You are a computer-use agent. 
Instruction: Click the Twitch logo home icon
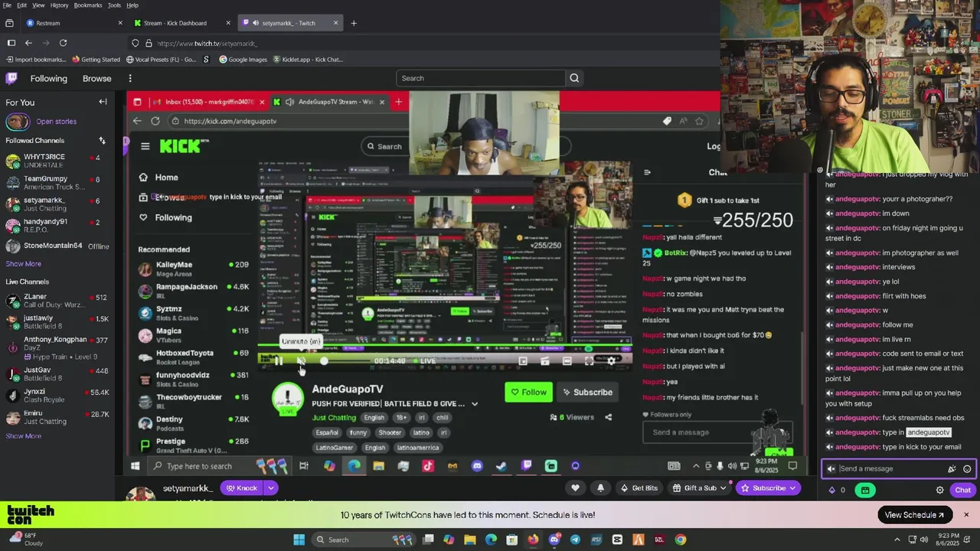coord(11,78)
